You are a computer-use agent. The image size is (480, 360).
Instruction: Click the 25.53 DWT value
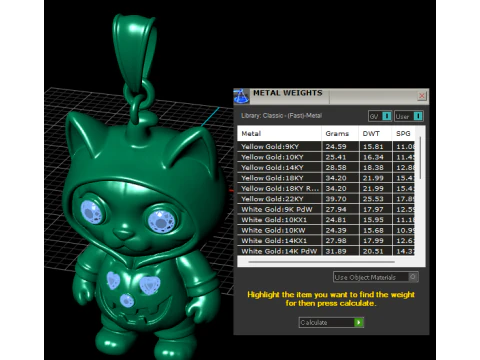pyautogui.click(x=373, y=199)
